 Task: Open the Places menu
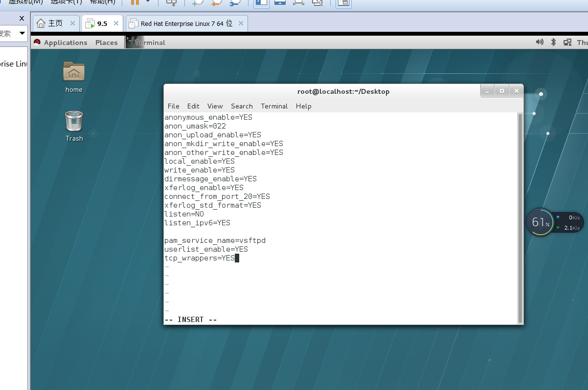pyautogui.click(x=106, y=43)
